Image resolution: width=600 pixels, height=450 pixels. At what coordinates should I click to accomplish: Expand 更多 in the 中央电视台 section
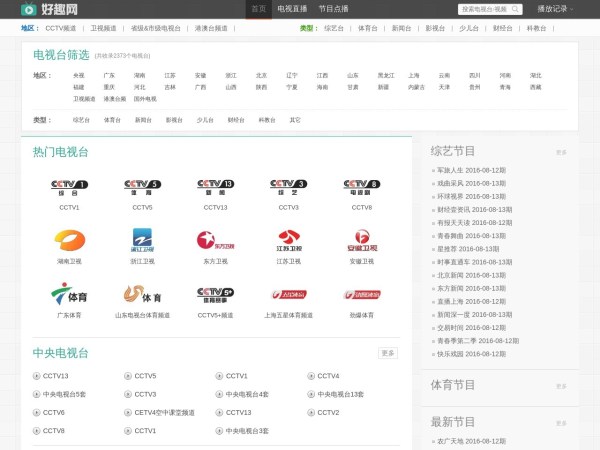pyautogui.click(x=388, y=353)
